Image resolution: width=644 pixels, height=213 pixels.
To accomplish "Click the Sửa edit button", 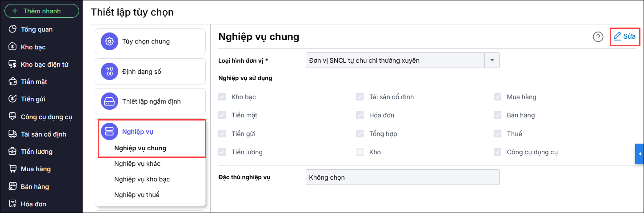I will point(624,36).
